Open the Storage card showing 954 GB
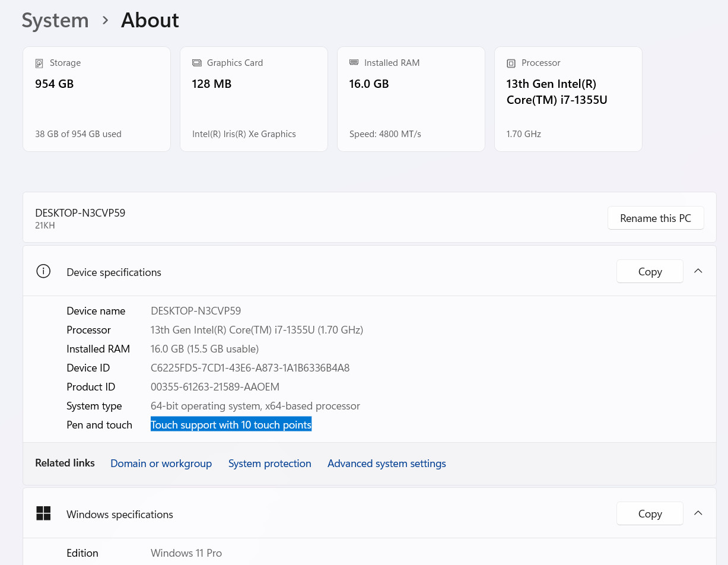Viewport: 728px width, 565px height. coord(97,99)
